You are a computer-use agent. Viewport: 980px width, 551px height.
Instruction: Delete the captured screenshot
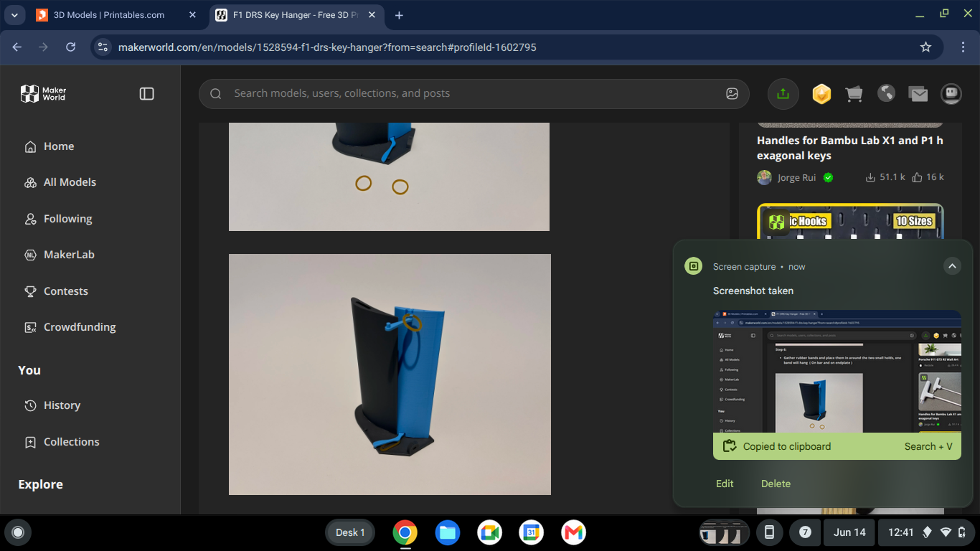(776, 484)
